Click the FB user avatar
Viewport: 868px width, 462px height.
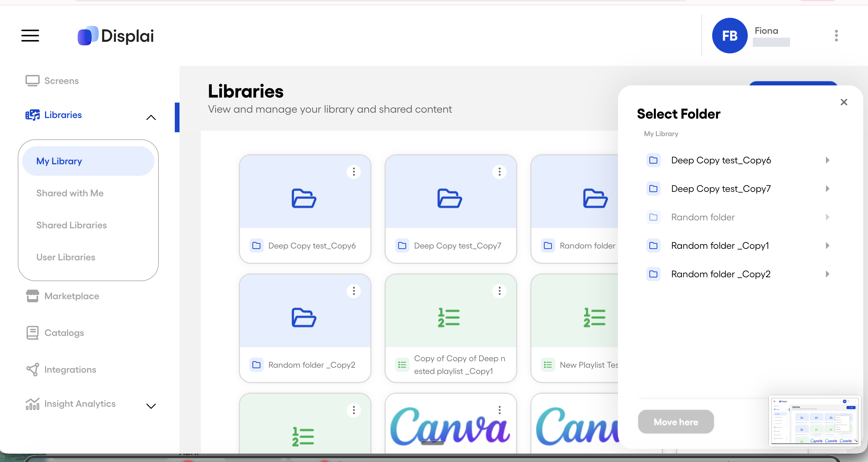(730, 35)
